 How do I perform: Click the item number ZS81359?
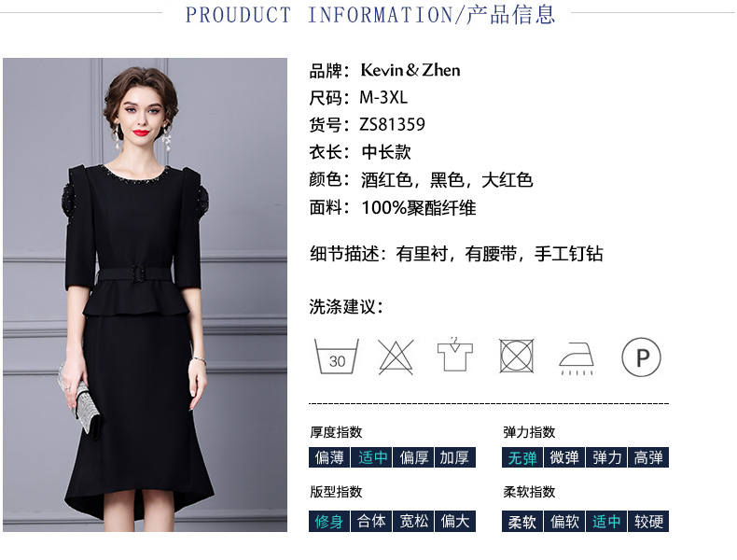393,125
